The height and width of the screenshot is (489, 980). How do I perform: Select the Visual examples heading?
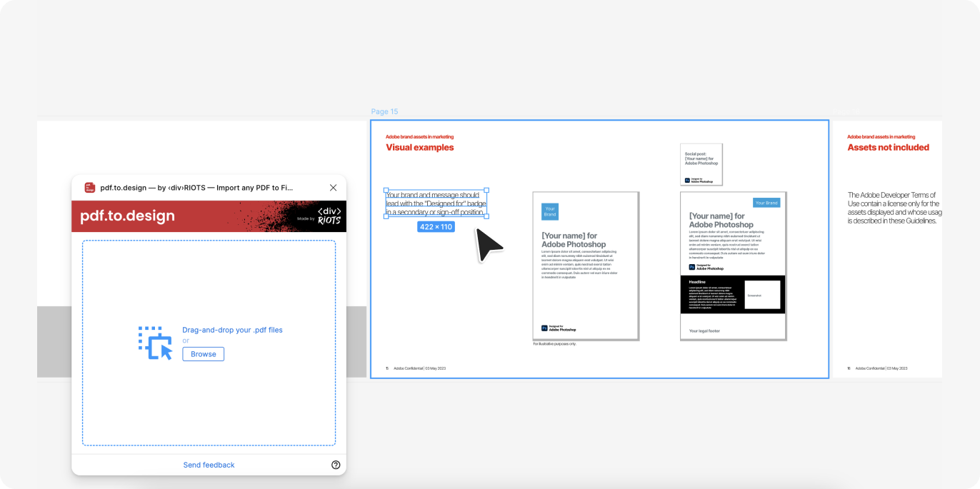click(x=420, y=148)
